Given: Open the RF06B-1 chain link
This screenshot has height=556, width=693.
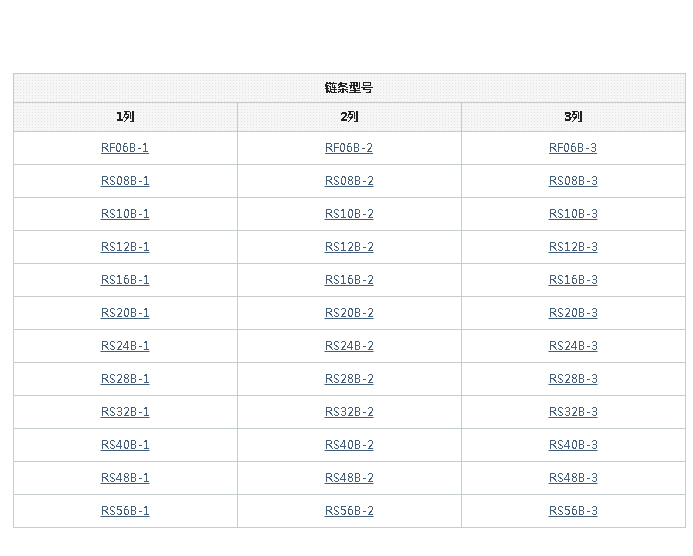Looking at the screenshot, I should tap(125, 148).
